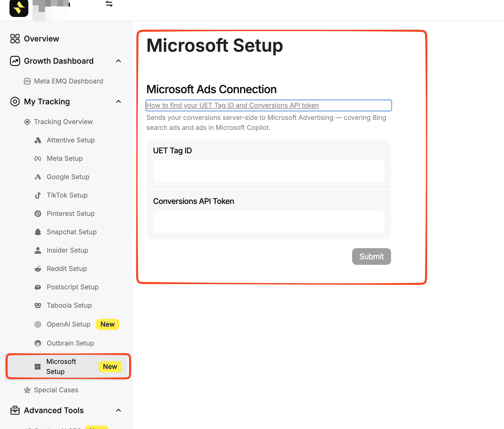Click the Reddit alien icon
Image resolution: width=504 pixels, height=429 pixels.
pos(38,269)
